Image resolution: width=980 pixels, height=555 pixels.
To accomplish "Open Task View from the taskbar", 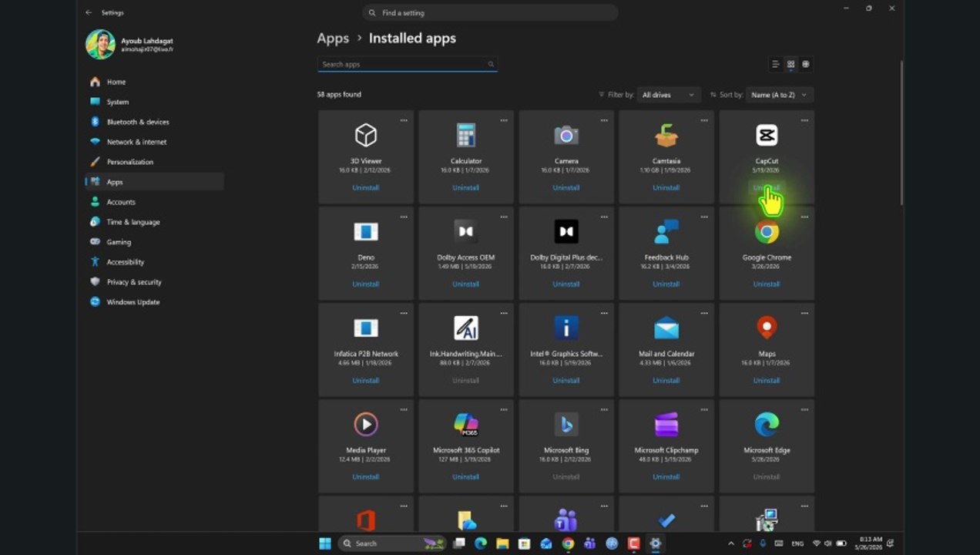I will tap(459, 543).
